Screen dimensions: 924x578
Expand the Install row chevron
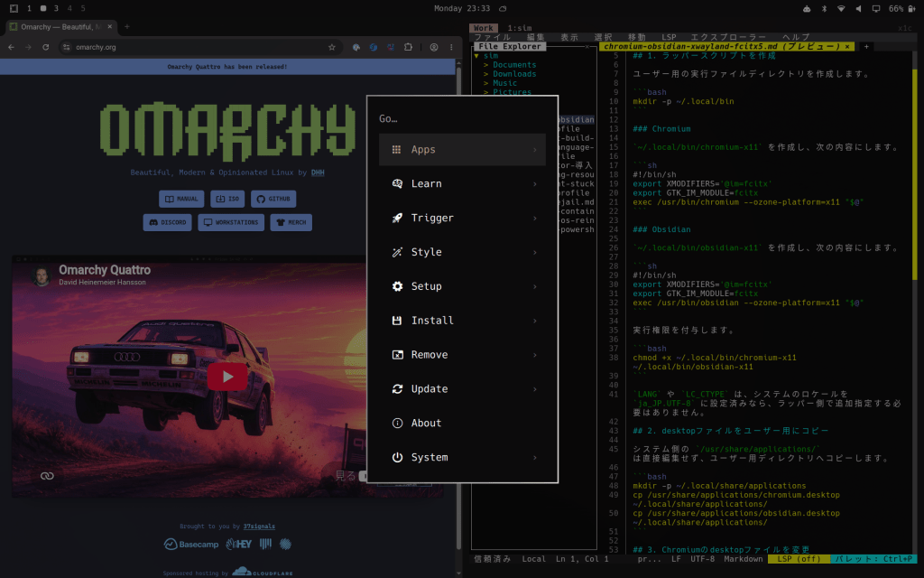(x=535, y=321)
